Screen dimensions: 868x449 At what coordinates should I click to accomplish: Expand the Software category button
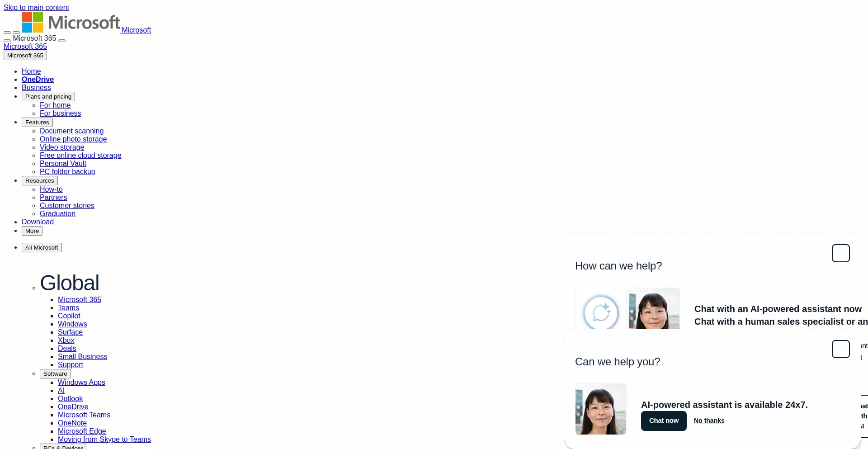coord(55,374)
